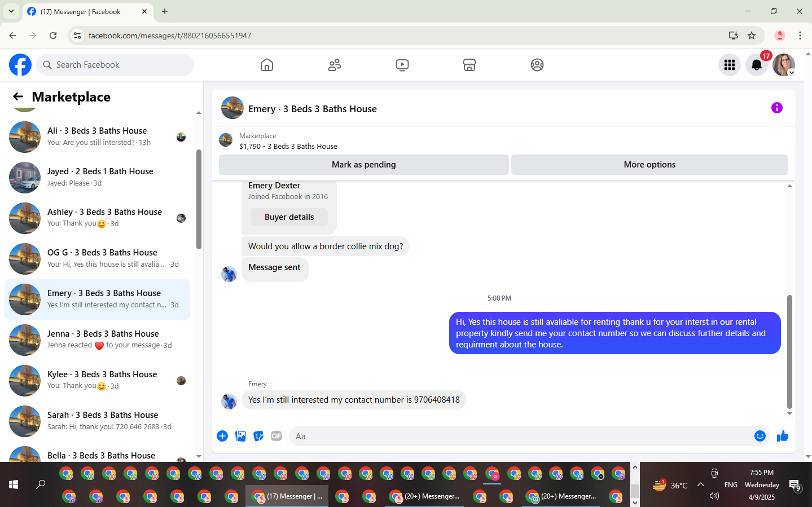812x507 pixels.
Task: Open the Video icon in top navigation
Action: click(x=402, y=65)
